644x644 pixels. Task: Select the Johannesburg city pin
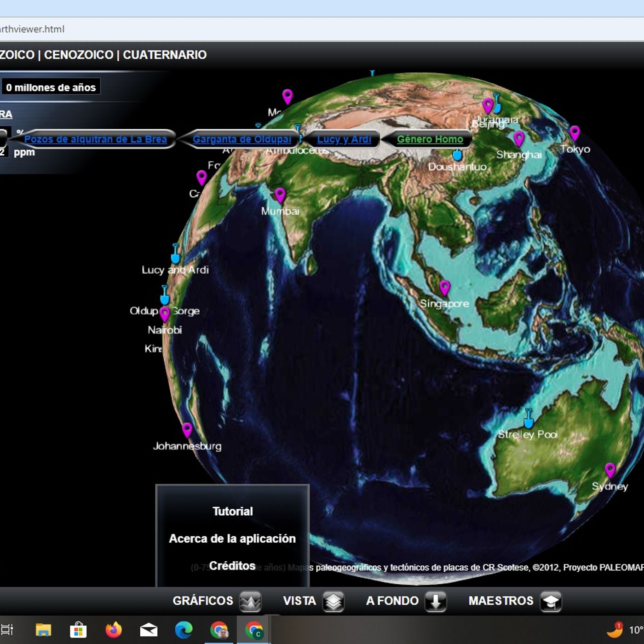[187, 431]
